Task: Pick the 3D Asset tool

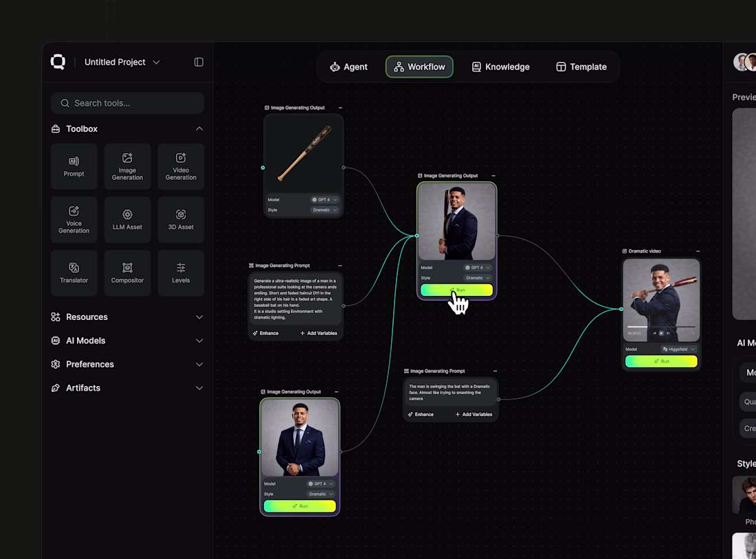Action: pos(181,220)
